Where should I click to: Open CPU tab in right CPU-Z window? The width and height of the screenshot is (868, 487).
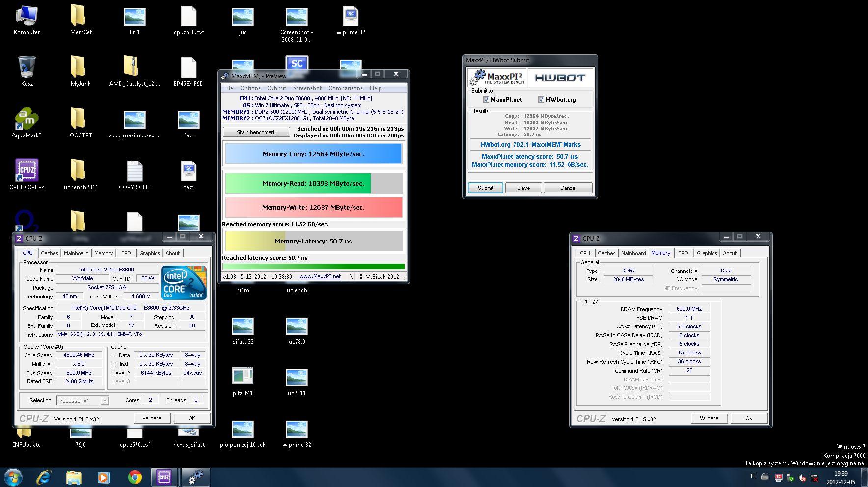coord(585,253)
